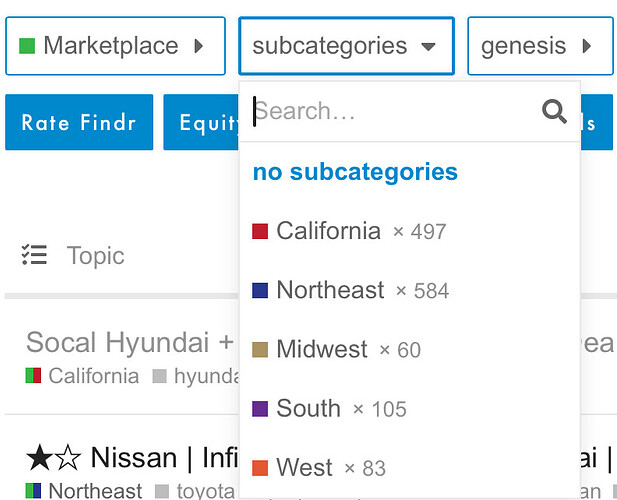The width and height of the screenshot is (617, 500).
Task: Click the gray toyota tag square
Action: 162,491
